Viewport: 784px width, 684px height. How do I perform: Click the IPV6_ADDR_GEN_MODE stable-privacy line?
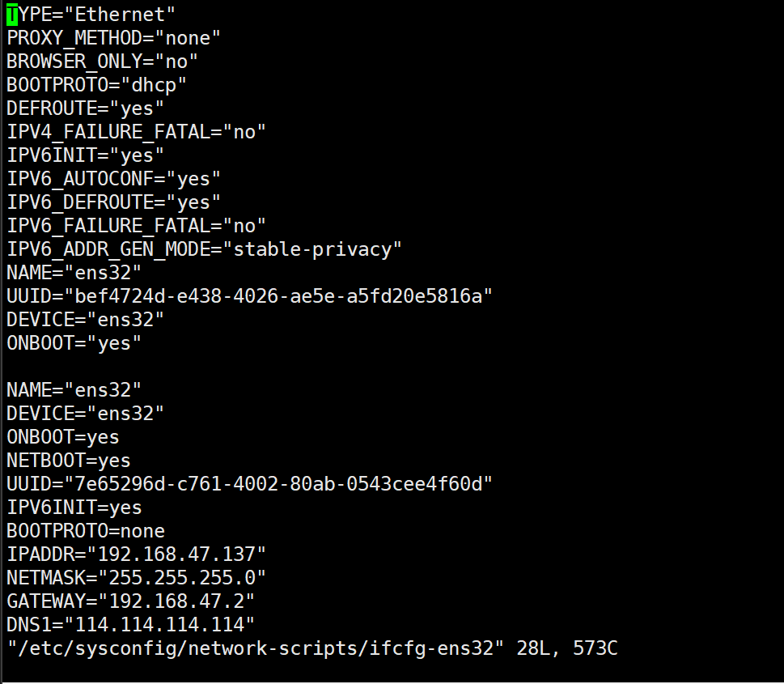204,249
